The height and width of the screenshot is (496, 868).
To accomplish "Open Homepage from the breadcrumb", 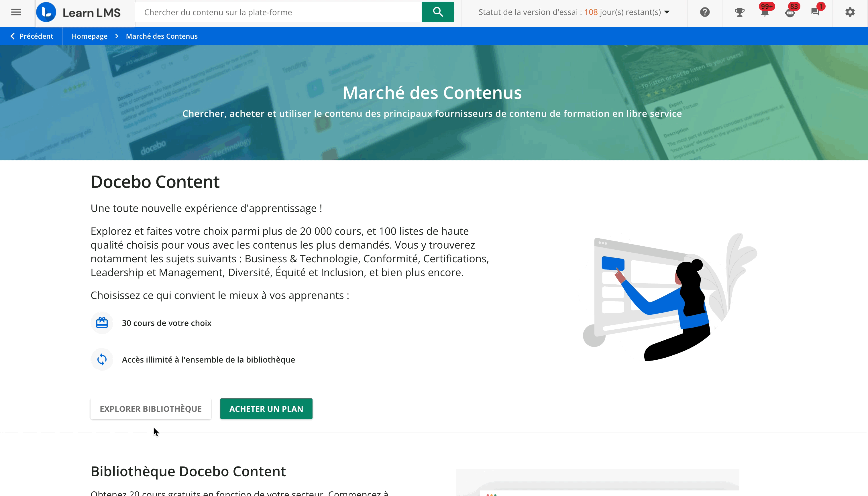I will click(89, 36).
